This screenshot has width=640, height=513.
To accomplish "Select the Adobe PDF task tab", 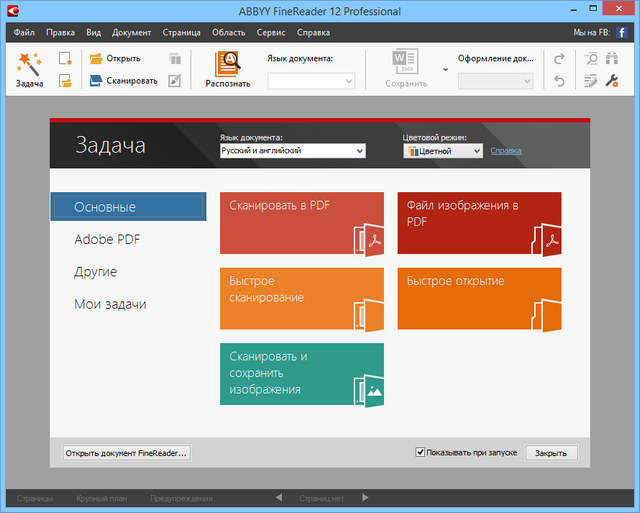I will click(x=108, y=240).
